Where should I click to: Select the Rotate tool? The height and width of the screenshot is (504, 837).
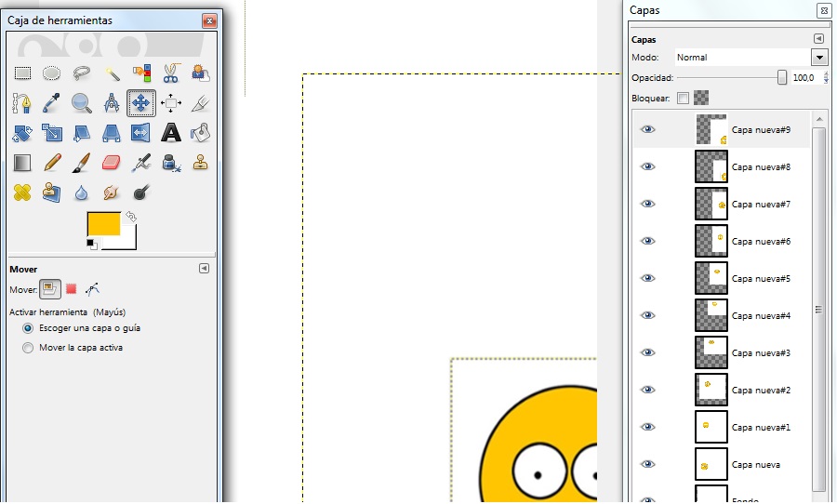pos(22,133)
